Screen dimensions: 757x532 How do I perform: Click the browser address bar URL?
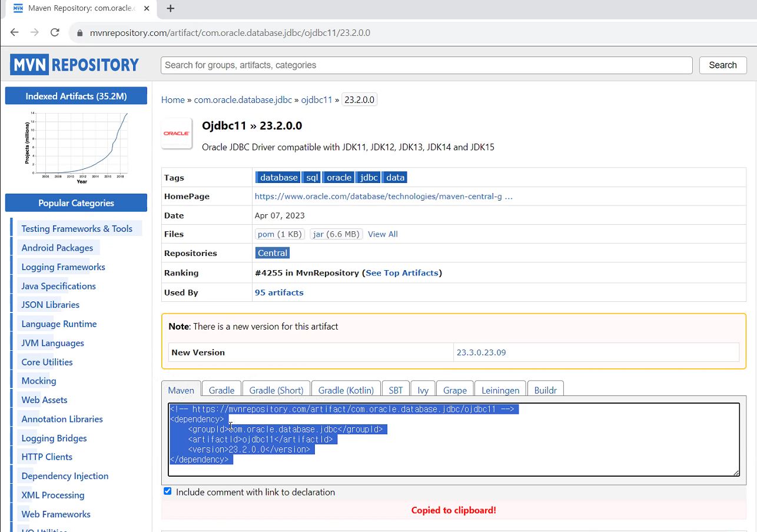click(230, 33)
